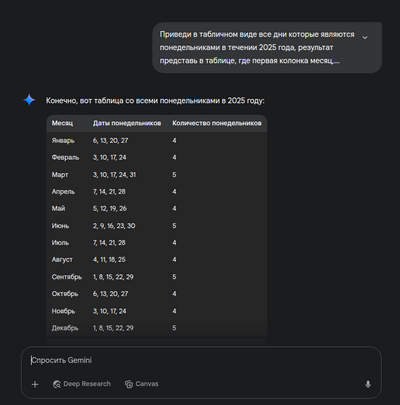Click the January dates '6, 13, 20, 27'

[x=110, y=141]
